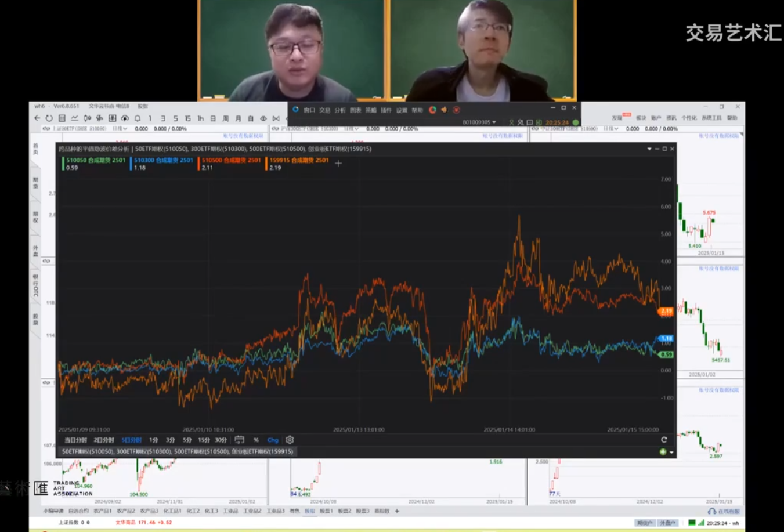Select the 化工品1 tab at the bottom
The image size is (784, 532).
click(172, 511)
